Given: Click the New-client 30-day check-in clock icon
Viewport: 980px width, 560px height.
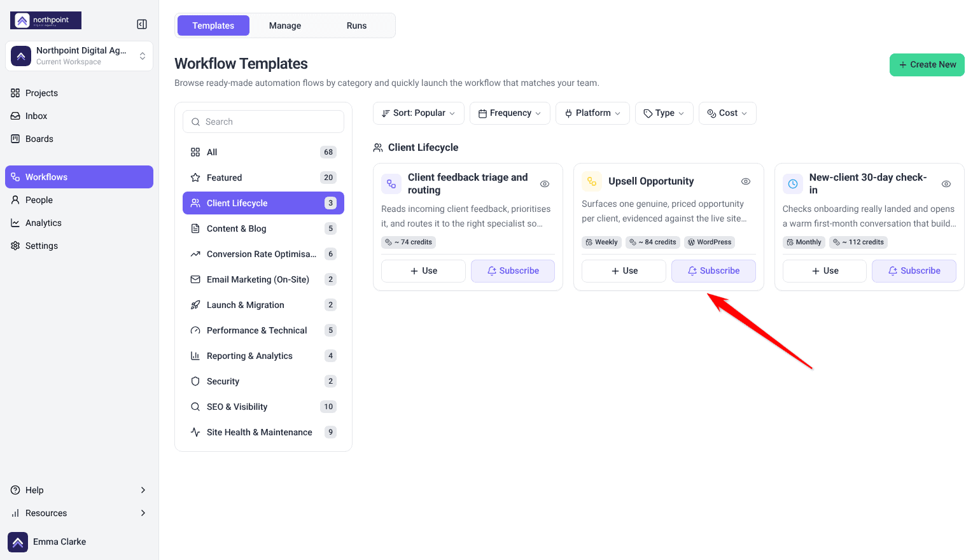Looking at the screenshot, I should (793, 184).
